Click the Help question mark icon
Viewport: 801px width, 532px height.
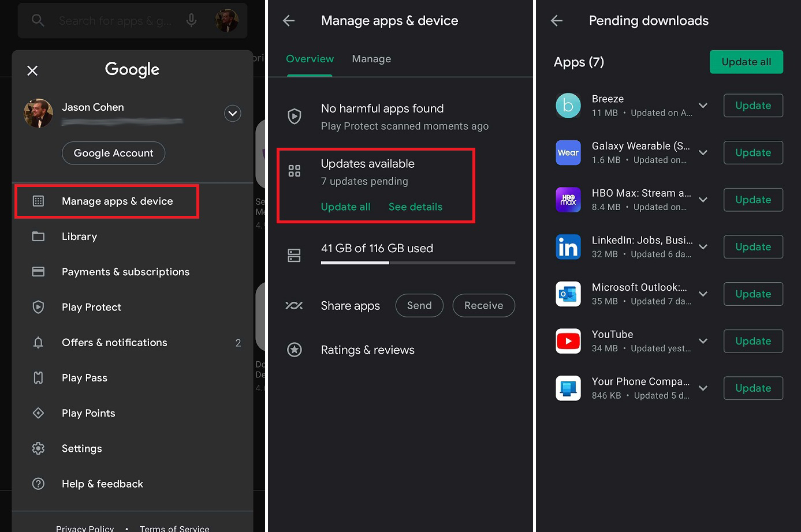pyautogui.click(x=38, y=484)
